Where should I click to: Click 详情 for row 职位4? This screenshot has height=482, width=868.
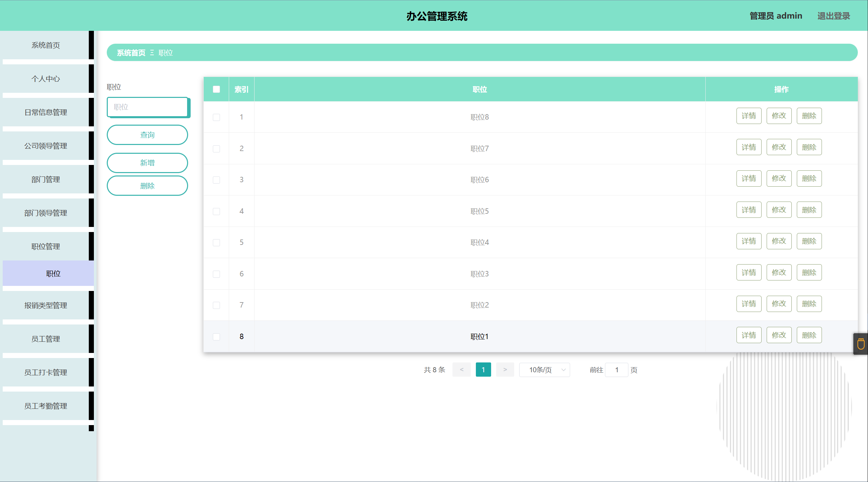[x=749, y=241]
